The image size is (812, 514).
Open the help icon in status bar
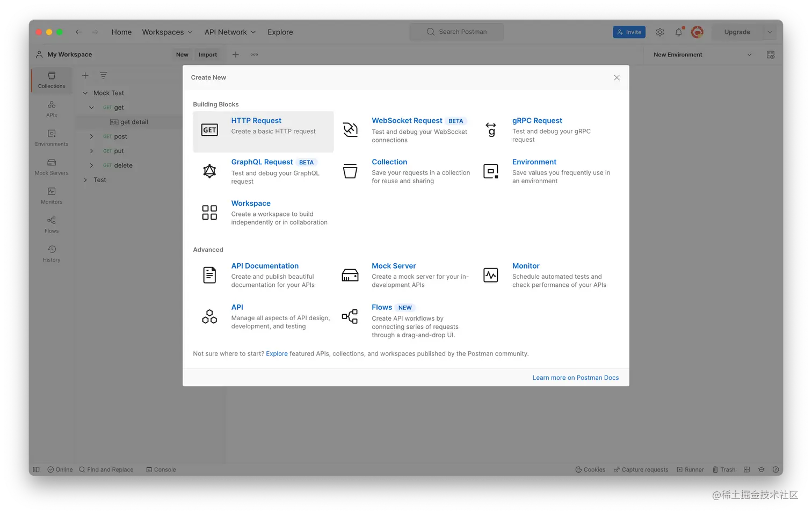click(x=775, y=469)
